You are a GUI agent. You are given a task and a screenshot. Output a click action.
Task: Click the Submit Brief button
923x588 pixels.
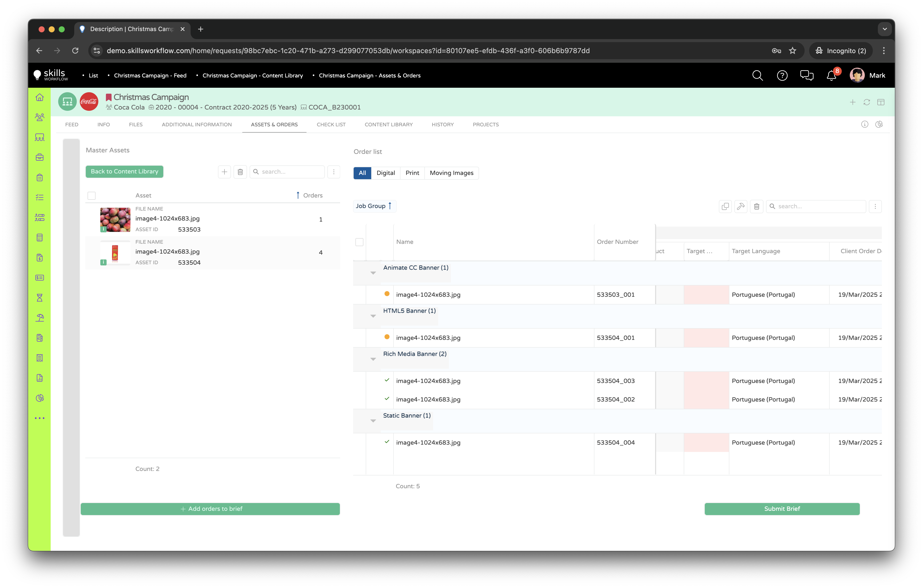pyautogui.click(x=782, y=509)
